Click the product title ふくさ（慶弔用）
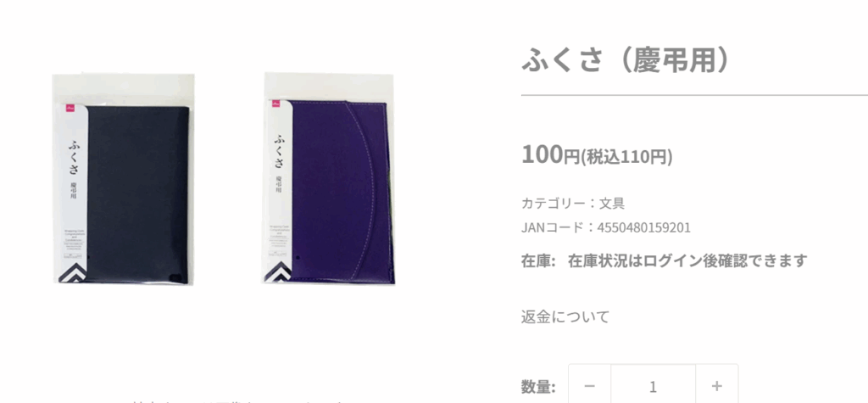868x403 pixels. (625, 60)
